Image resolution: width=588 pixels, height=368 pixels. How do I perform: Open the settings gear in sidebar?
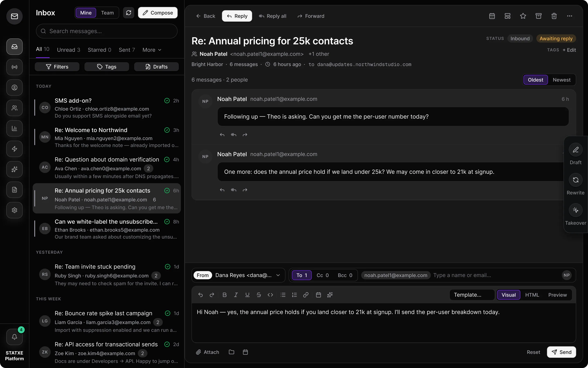(x=14, y=210)
